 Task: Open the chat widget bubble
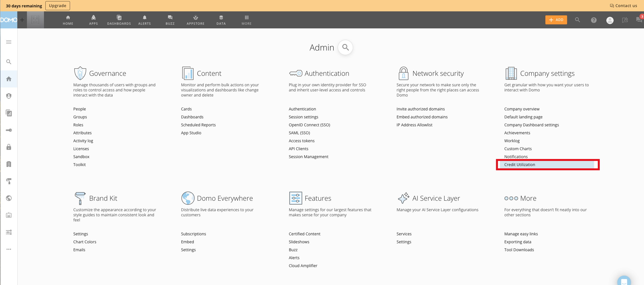(x=624, y=281)
